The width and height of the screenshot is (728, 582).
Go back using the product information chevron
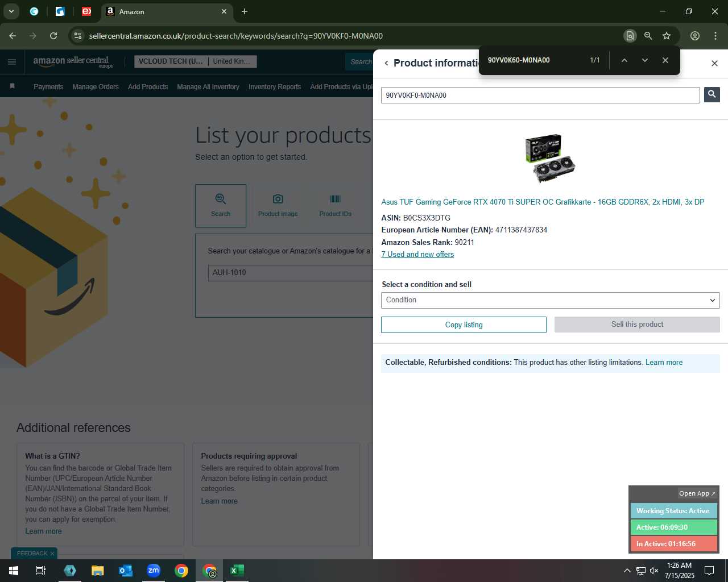click(x=386, y=63)
